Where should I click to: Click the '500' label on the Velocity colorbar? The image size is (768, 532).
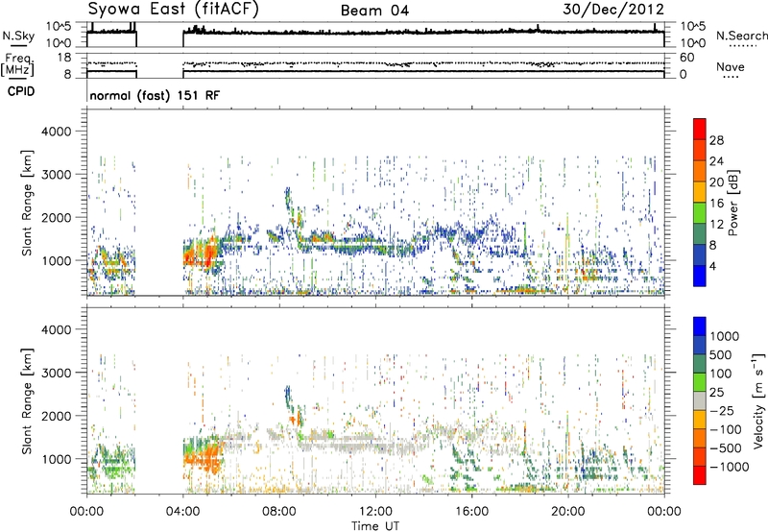pyautogui.click(x=721, y=354)
